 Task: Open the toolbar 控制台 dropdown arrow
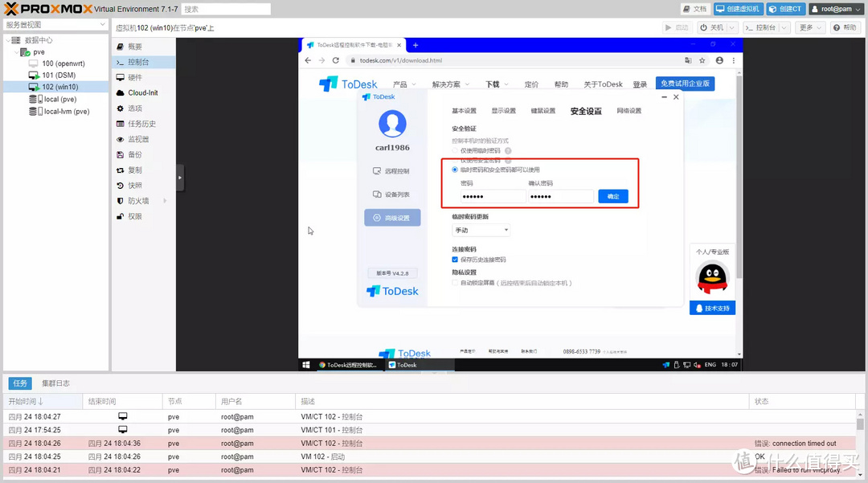(784, 27)
